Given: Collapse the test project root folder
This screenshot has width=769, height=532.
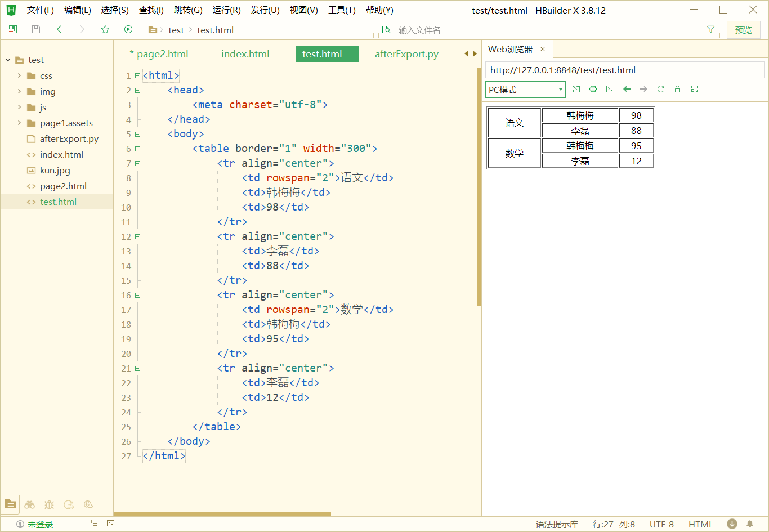Looking at the screenshot, I should tap(8, 60).
